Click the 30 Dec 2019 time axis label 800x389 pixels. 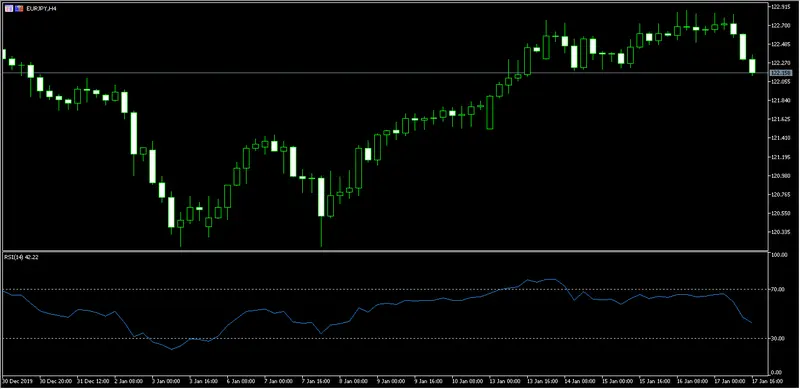click(17, 381)
